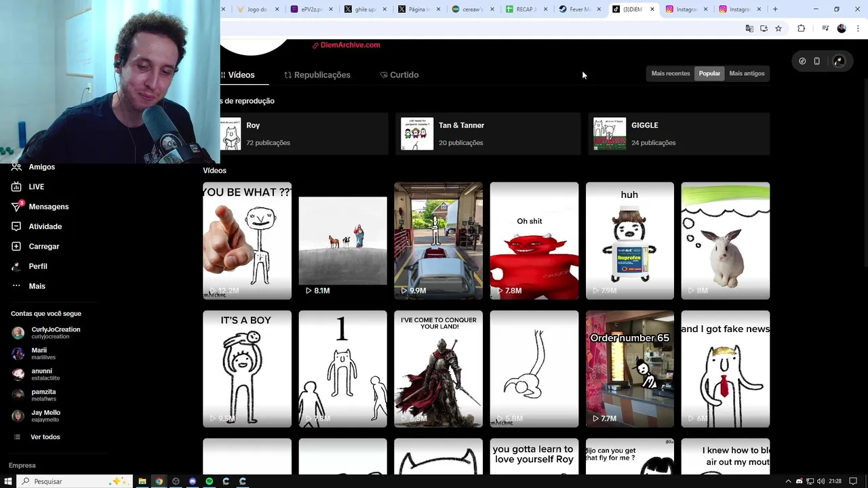Switch to the Jogo do browser tab

(256, 9)
